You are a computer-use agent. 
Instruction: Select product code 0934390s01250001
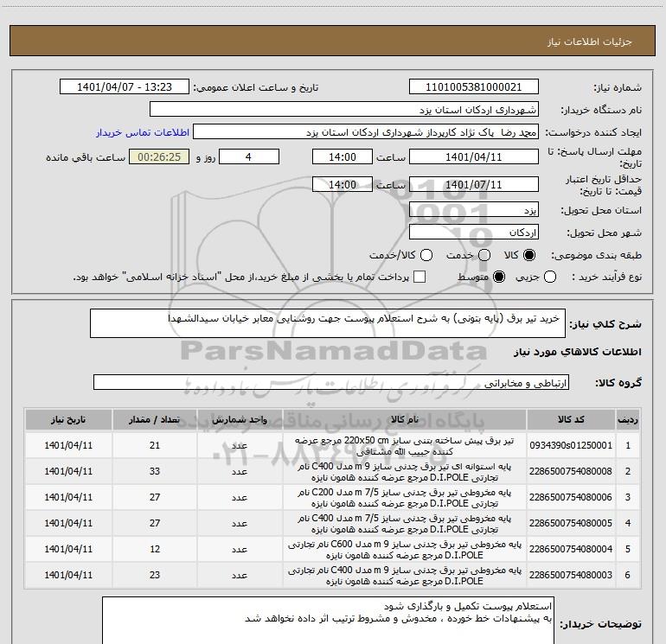(571, 445)
